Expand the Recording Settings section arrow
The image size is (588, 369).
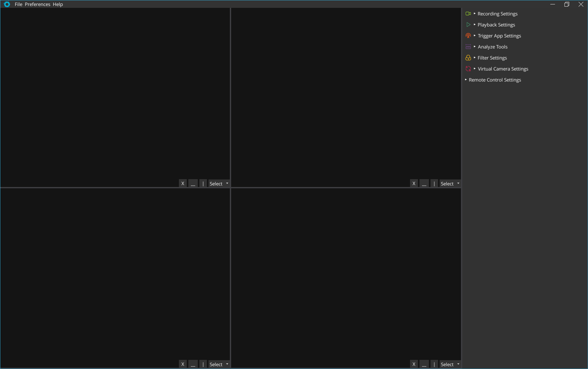[x=474, y=14]
